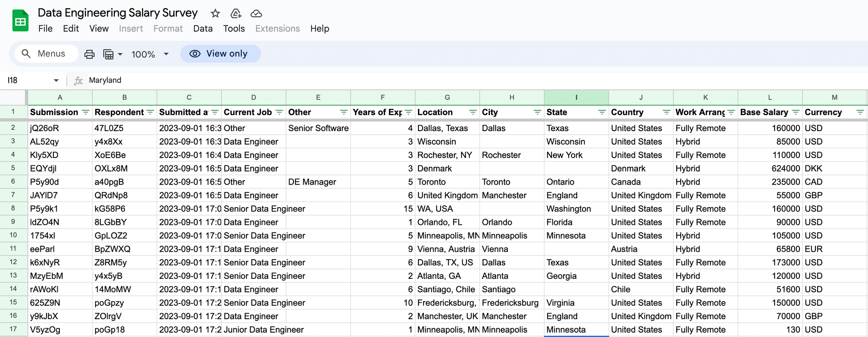Open the Submitted at column filter icon
This screenshot has width=868, height=337.
click(x=214, y=112)
